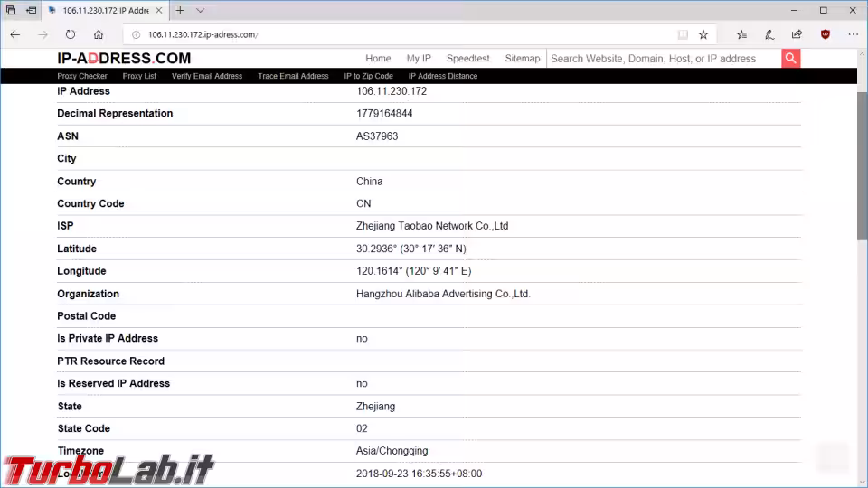Click the website search input field
This screenshot has width=868, height=488.
(x=664, y=59)
